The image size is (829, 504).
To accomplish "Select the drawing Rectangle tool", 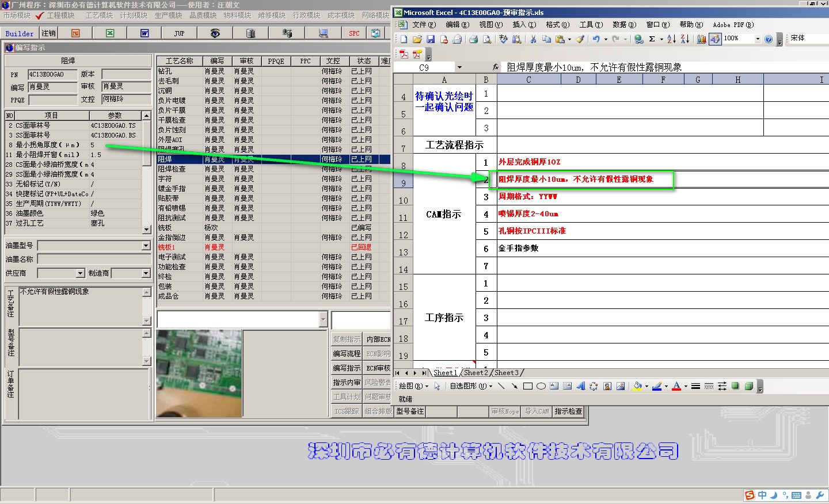I will (527, 386).
